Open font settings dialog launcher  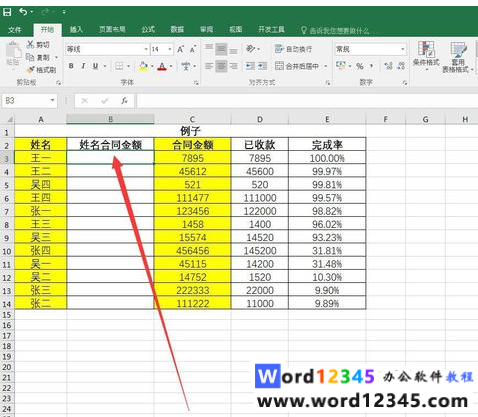[x=196, y=82]
